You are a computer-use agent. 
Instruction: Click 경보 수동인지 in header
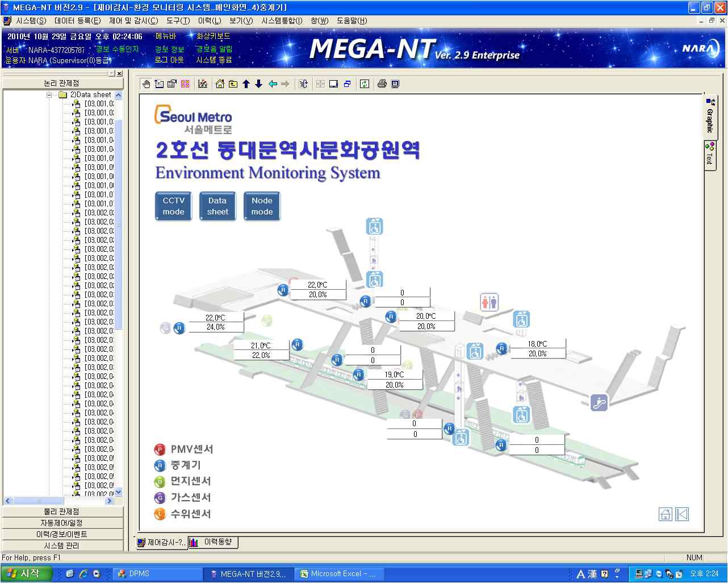click(117, 49)
